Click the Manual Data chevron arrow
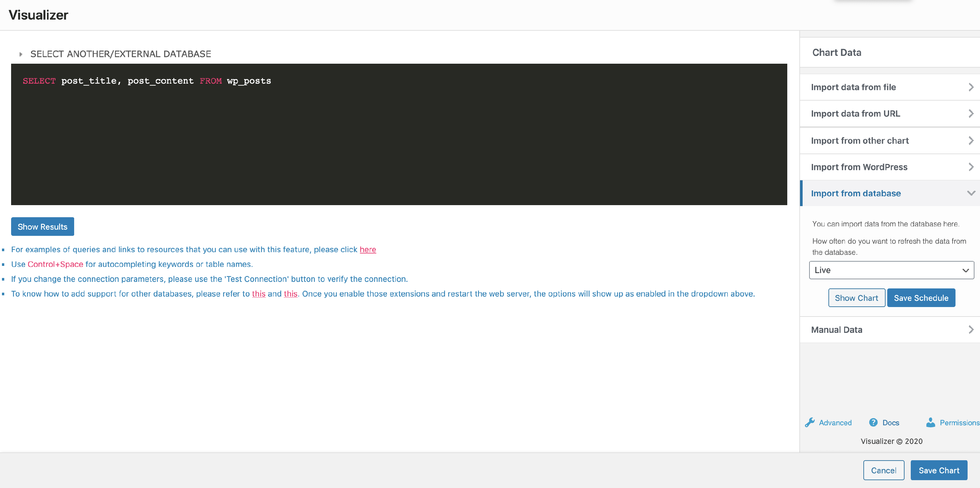 [x=971, y=329]
